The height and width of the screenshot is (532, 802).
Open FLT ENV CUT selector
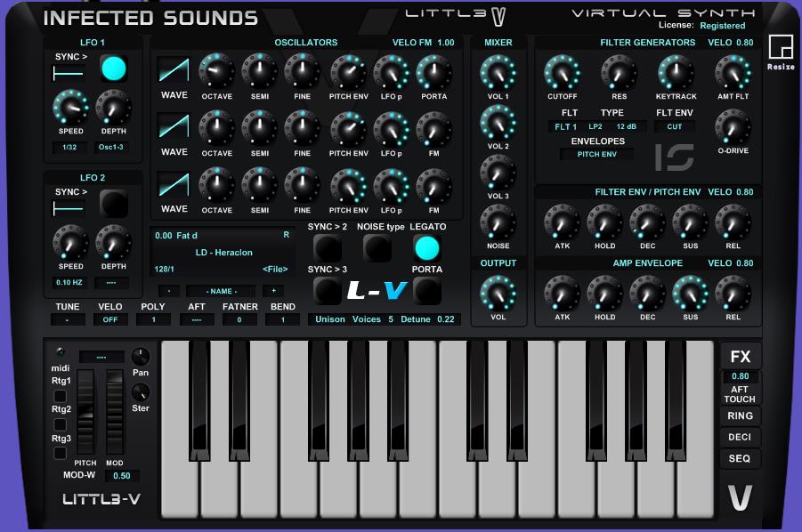[674, 126]
